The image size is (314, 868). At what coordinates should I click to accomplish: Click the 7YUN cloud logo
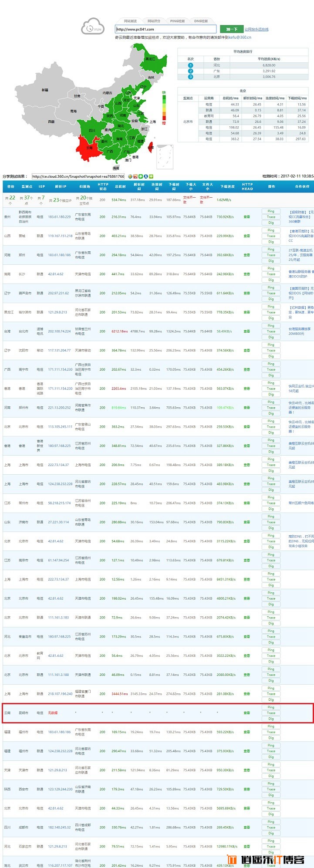point(93,26)
